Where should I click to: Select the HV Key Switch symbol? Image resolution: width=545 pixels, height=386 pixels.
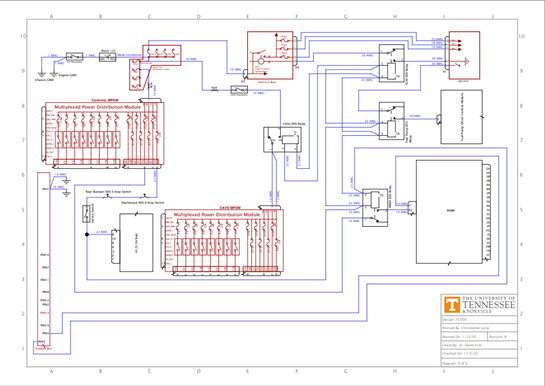[x=87, y=214]
